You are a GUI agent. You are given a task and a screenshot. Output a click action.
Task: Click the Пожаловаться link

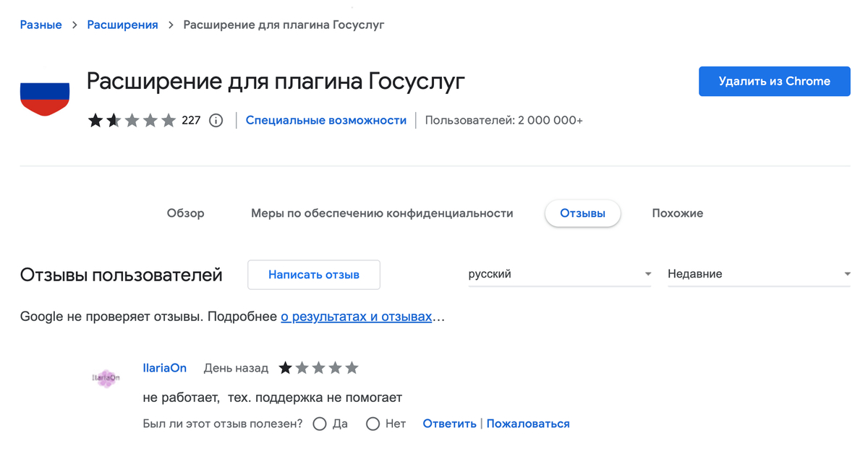pos(528,424)
